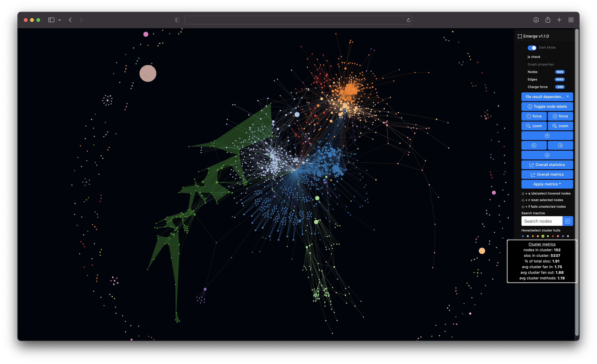597x364 pixels.
Task: Click the Cluster metrics heading link
Action: point(542,244)
